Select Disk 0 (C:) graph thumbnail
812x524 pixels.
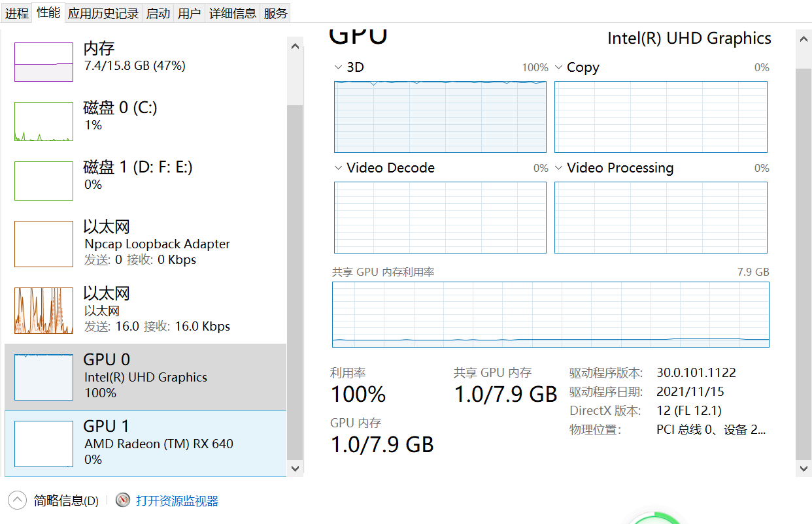tap(44, 122)
